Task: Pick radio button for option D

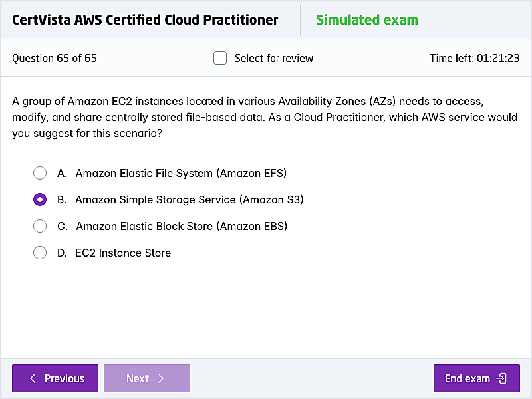Action: coord(40,253)
